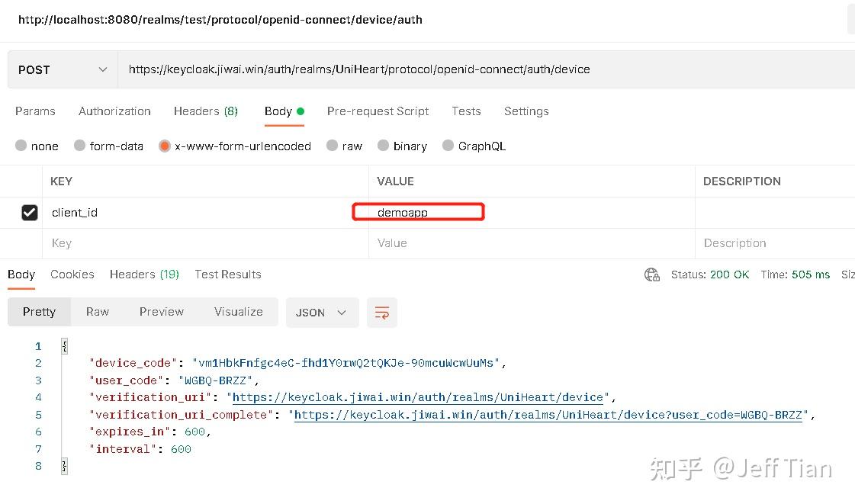Open the verification_uri link in the response

[x=417, y=397]
